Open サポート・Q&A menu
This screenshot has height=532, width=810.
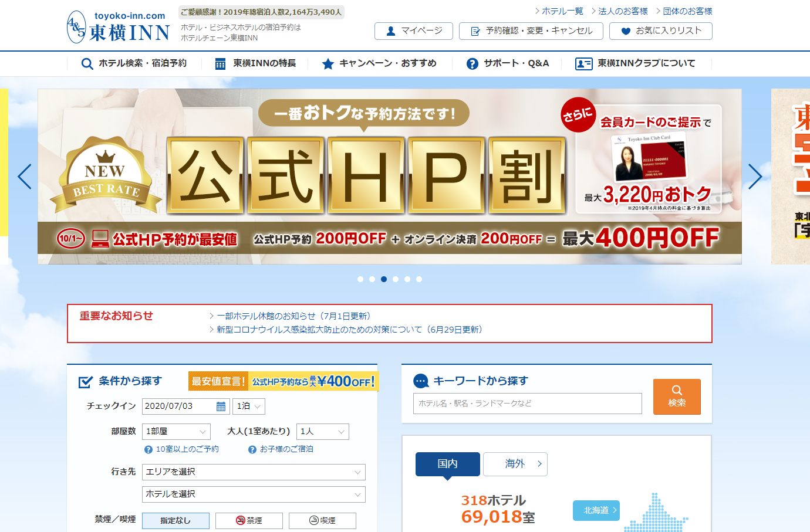click(x=507, y=63)
